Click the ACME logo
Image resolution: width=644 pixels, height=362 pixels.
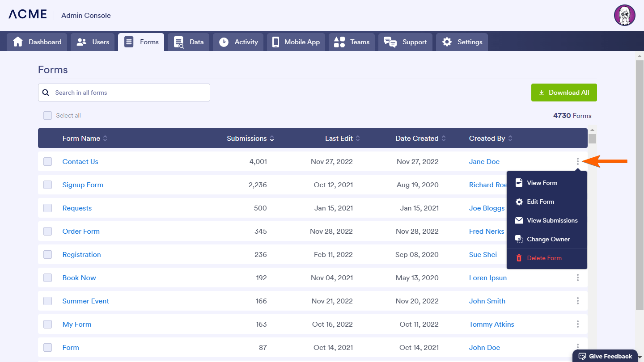click(28, 14)
